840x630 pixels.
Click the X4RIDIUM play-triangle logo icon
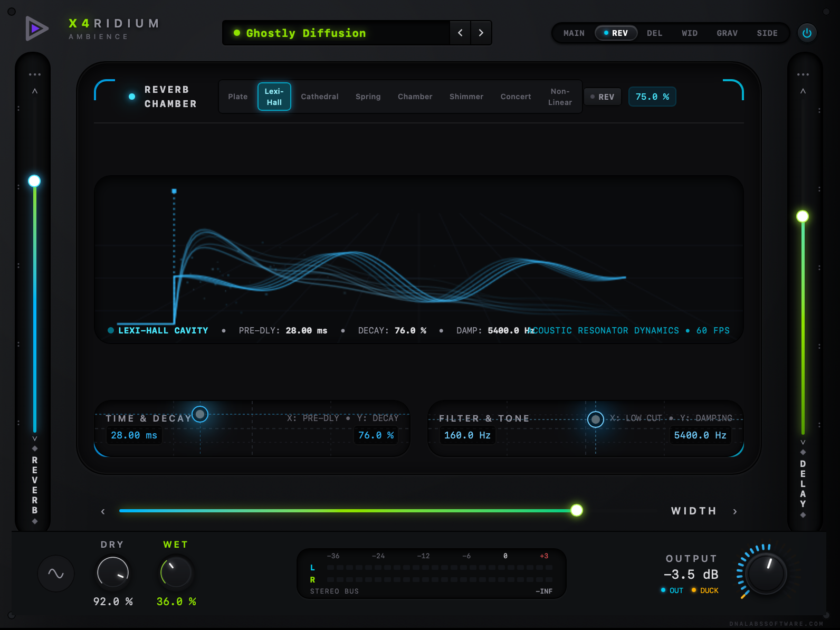point(37,28)
